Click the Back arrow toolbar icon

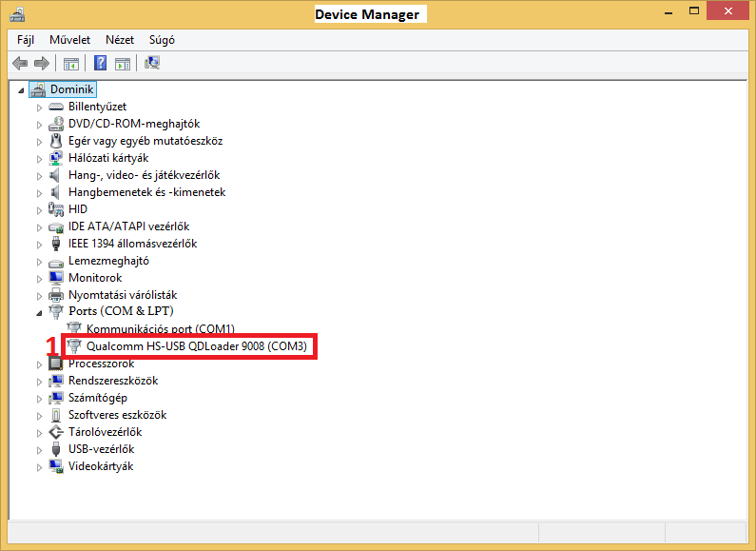[x=20, y=64]
